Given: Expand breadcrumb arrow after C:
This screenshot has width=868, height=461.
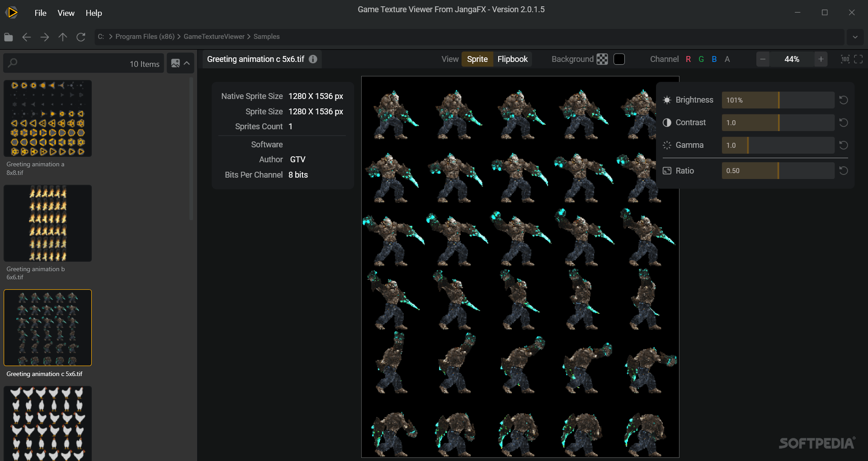Looking at the screenshot, I should click(110, 37).
